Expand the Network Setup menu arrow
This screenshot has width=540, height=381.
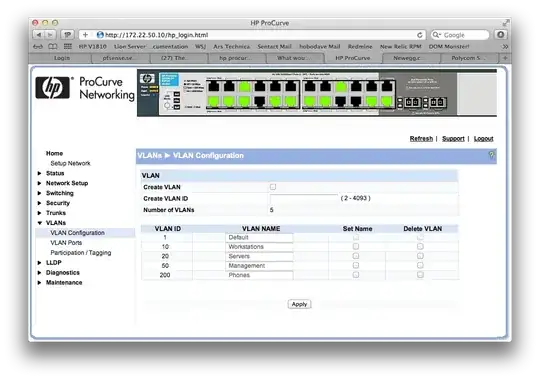(39, 183)
